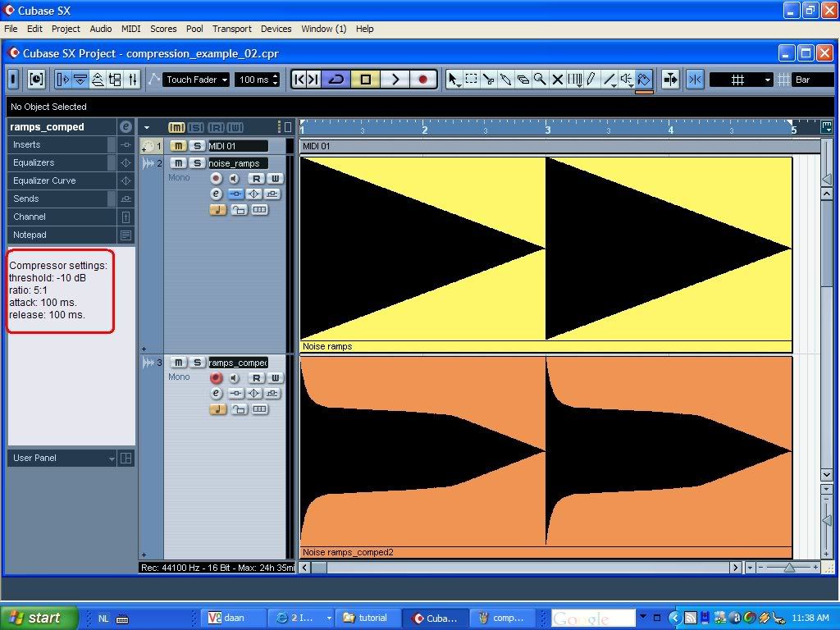The image size is (840, 630).
Task: Expand the Sends inspector section
Action: [62, 199]
